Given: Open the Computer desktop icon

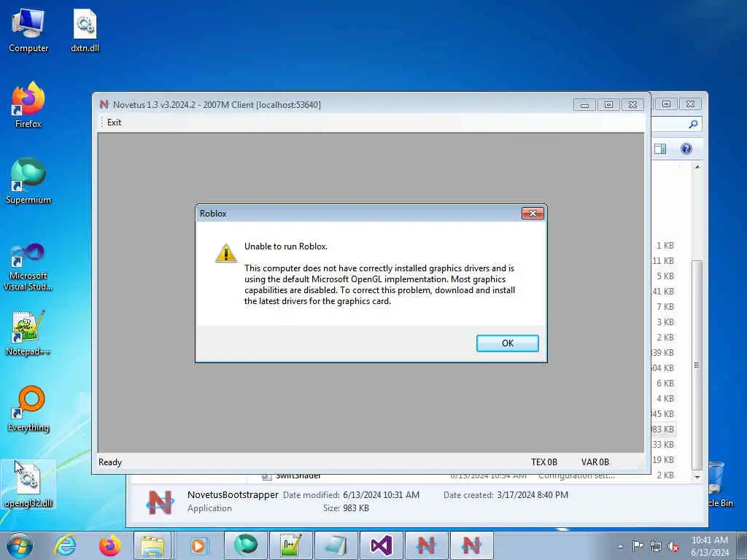Looking at the screenshot, I should click(x=28, y=31).
